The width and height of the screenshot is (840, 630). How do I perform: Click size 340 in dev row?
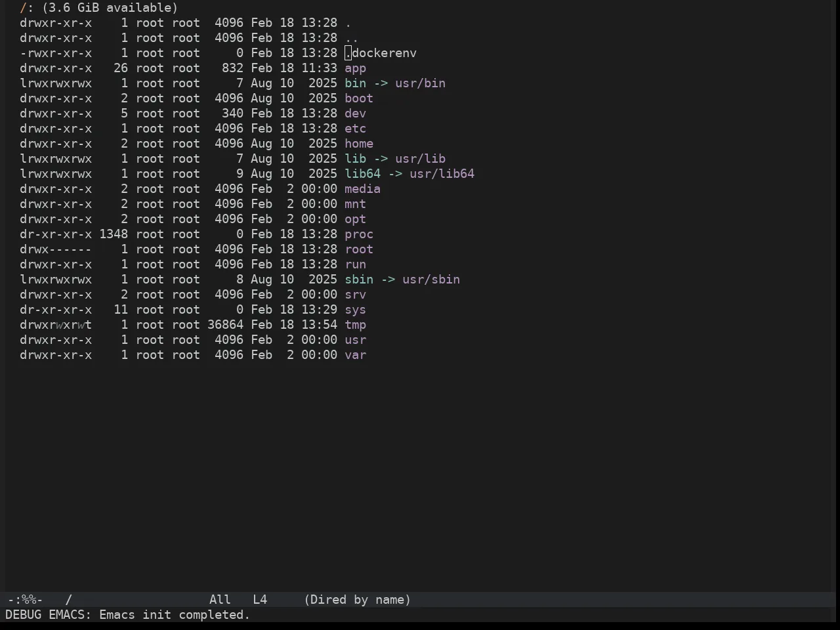pyautogui.click(x=232, y=114)
